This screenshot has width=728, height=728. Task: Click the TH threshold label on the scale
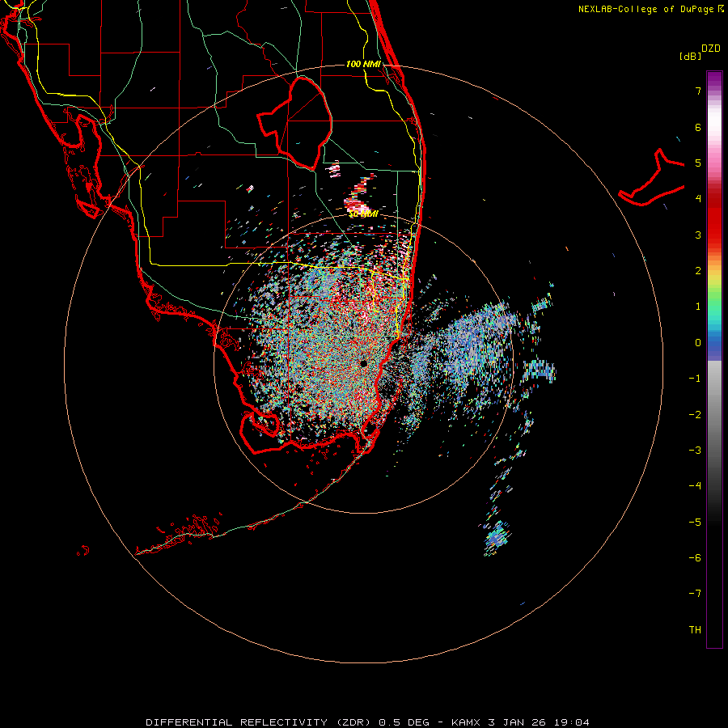695,630
